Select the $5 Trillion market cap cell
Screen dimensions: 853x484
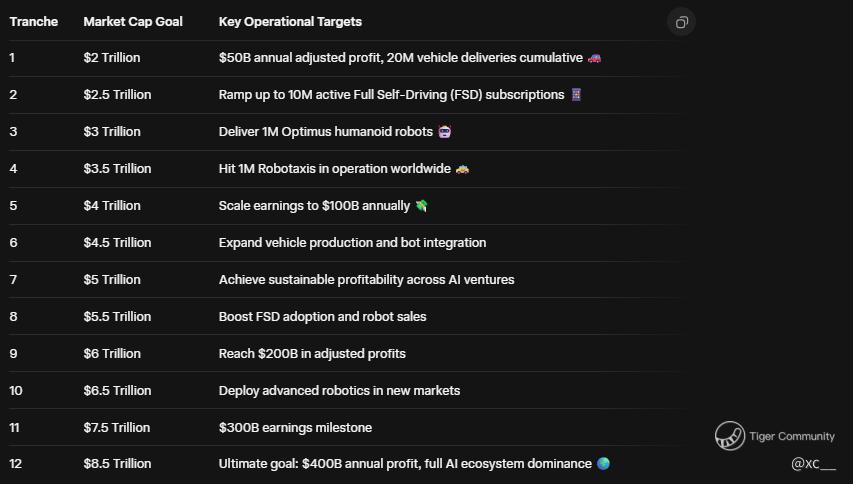(x=112, y=280)
